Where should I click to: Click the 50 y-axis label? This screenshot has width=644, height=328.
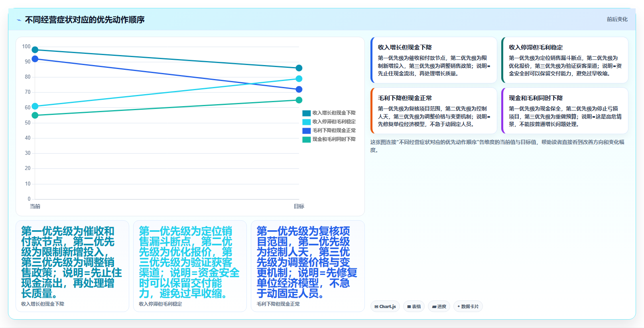(28, 123)
